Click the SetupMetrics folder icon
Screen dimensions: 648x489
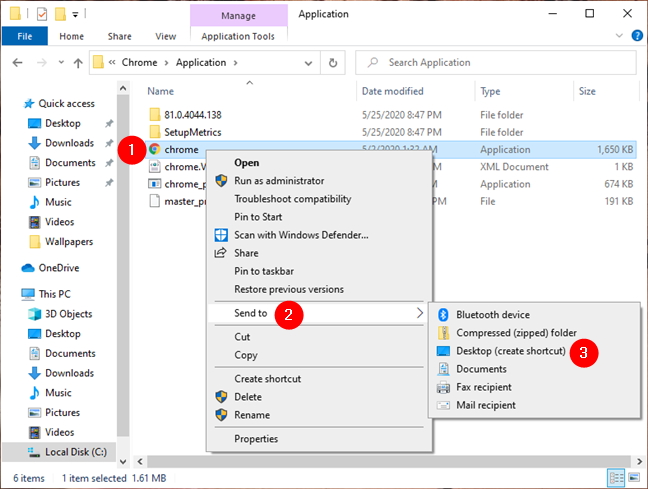point(155,132)
